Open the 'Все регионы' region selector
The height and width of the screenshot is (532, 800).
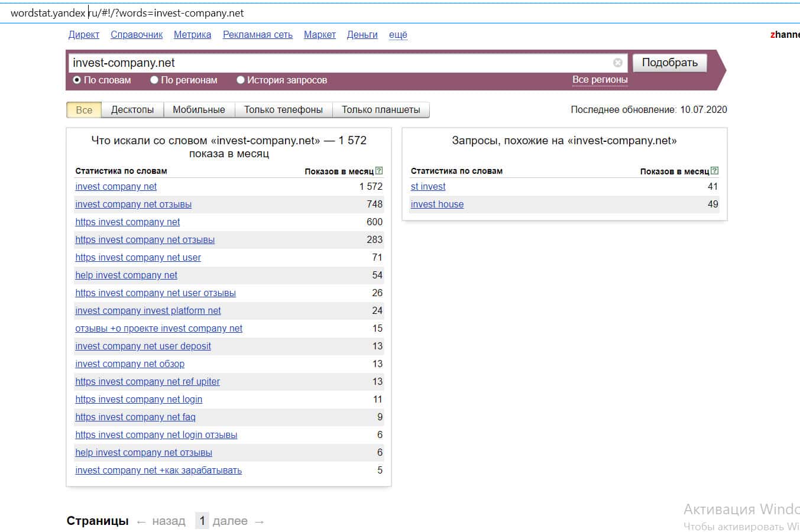click(600, 80)
